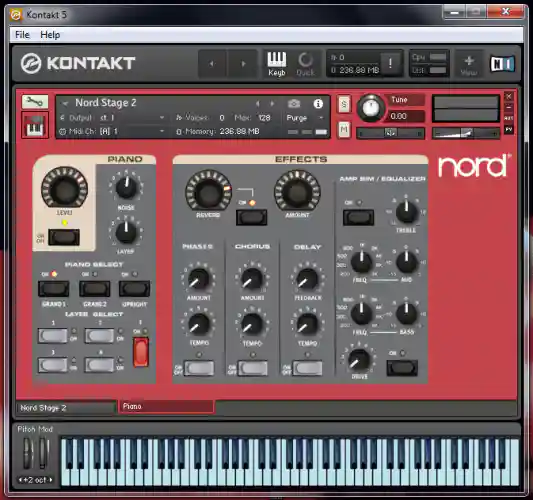
Task: Click the Phaser Amount knob
Action: pos(199,279)
